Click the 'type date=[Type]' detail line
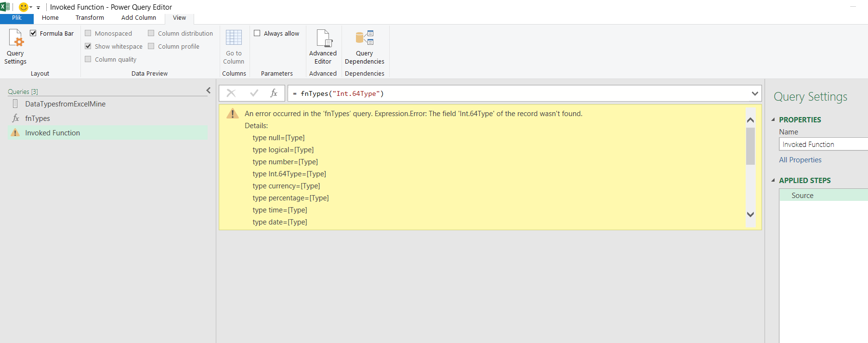This screenshot has height=343, width=868. coord(280,222)
